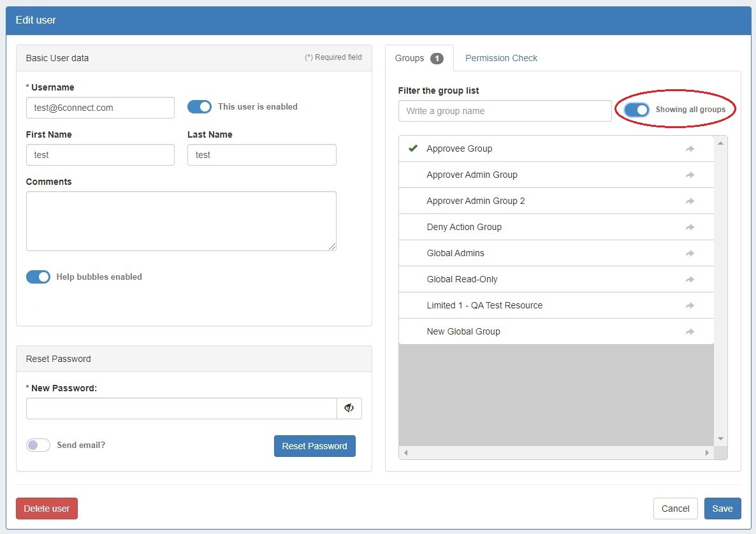Click arrow icon for New Global Group
The height and width of the screenshot is (534, 756).
pos(690,331)
